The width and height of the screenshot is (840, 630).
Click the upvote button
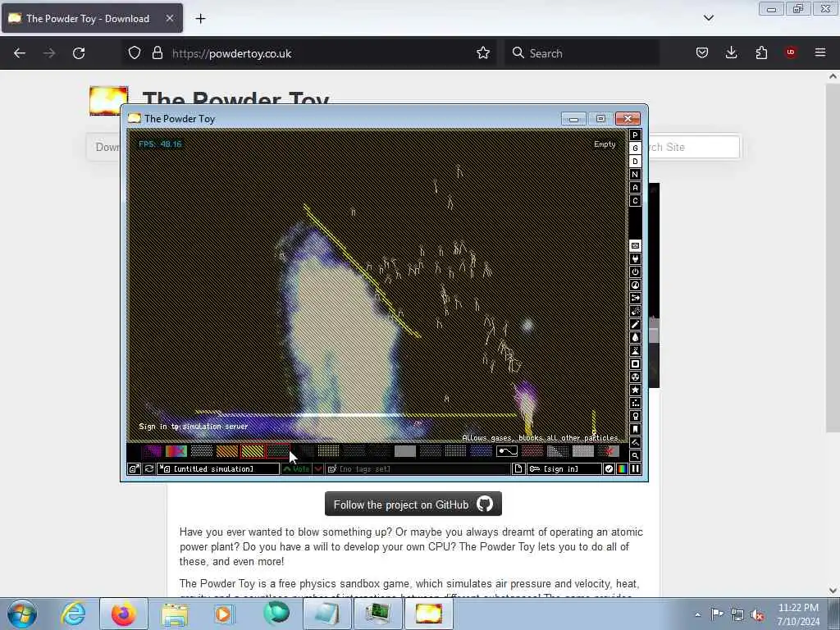coord(296,468)
